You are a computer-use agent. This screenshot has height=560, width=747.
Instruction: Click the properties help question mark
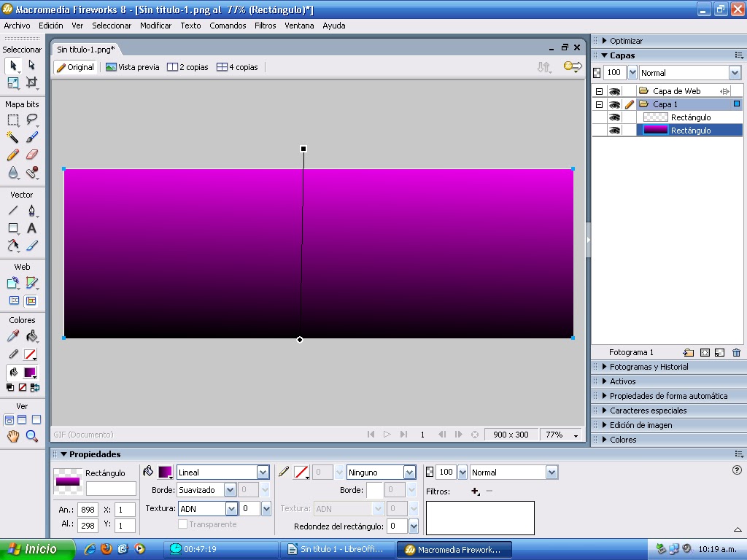(737, 470)
